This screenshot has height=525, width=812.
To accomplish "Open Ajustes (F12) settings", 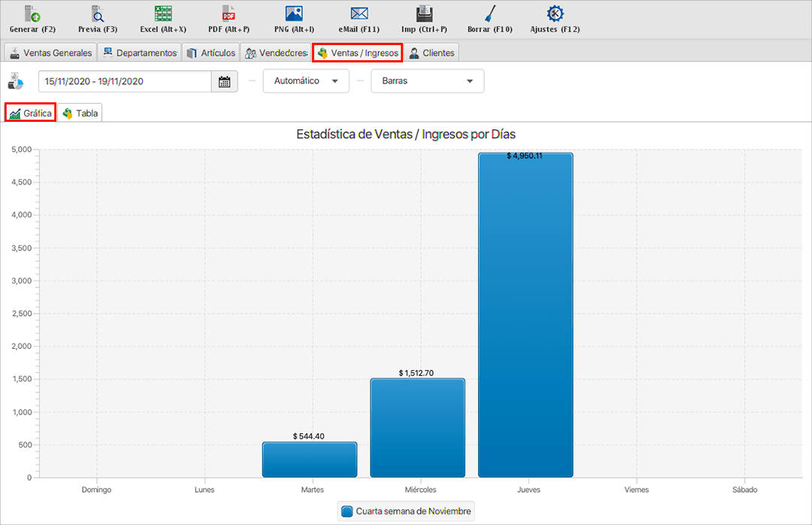I will point(555,14).
